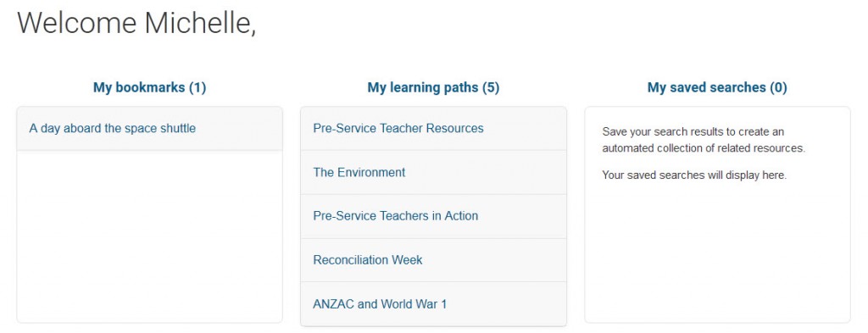Click the 'My bookmarks' heading

pos(139,87)
